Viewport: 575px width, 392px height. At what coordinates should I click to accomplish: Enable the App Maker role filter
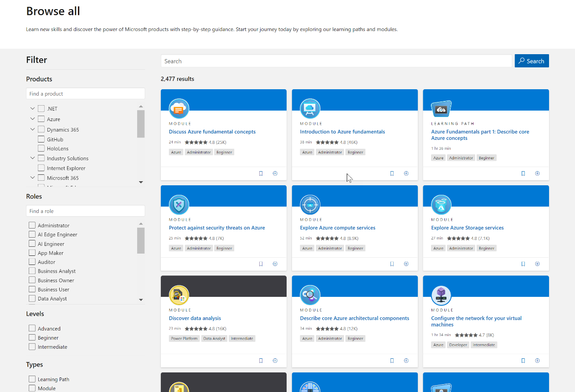coord(32,253)
